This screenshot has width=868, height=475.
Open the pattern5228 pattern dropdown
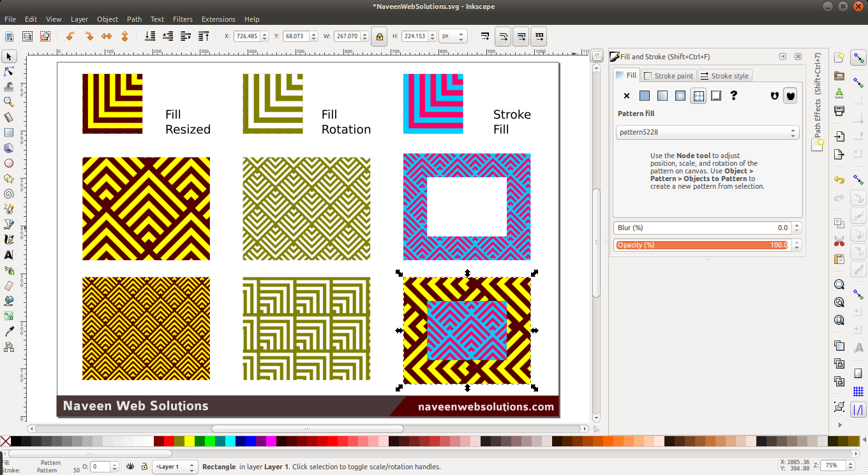tap(707, 133)
